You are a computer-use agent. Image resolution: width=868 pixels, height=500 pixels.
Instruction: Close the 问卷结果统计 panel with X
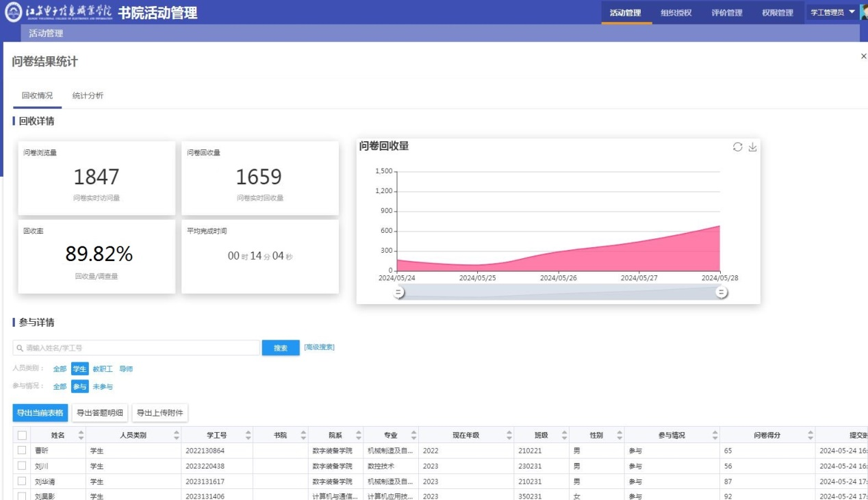(x=863, y=56)
